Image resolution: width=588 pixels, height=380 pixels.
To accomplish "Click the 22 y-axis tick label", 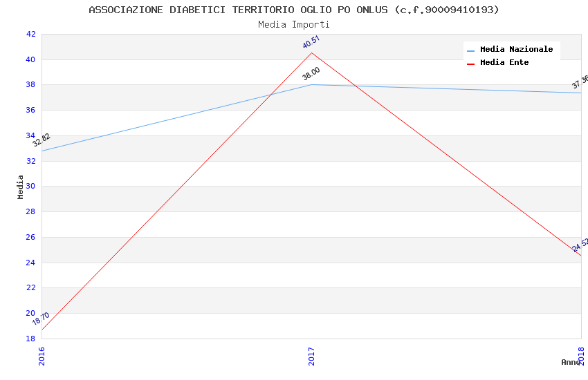I will click(30, 287).
